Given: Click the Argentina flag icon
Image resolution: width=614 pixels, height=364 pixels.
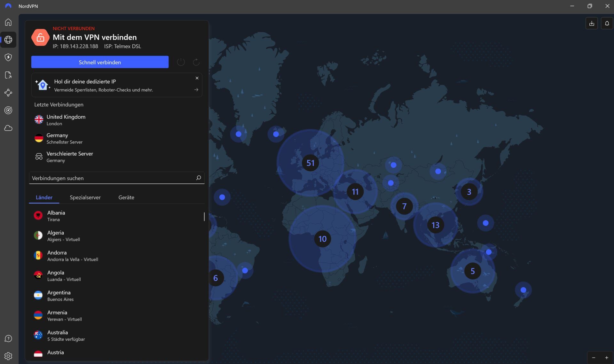Looking at the screenshot, I should (38, 295).
